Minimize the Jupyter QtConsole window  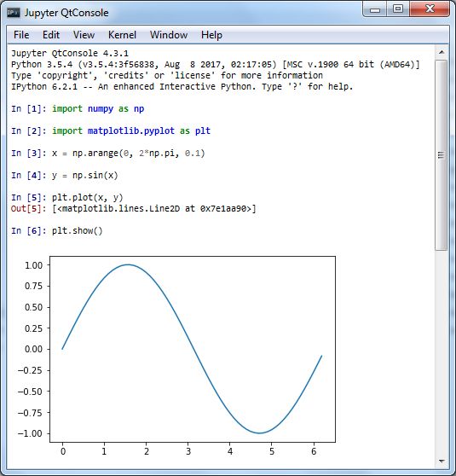point(375,9)
